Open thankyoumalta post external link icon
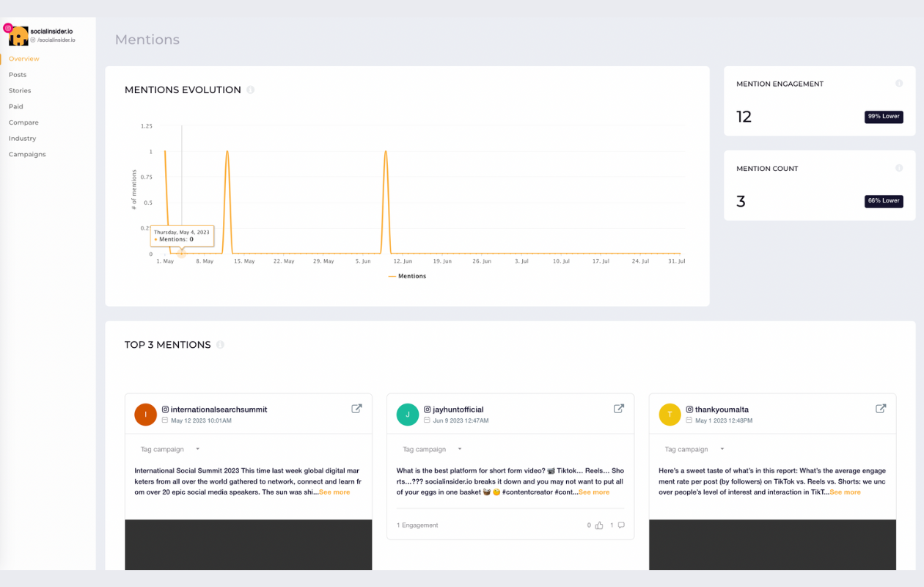924x587 pixels. [881, 409]
